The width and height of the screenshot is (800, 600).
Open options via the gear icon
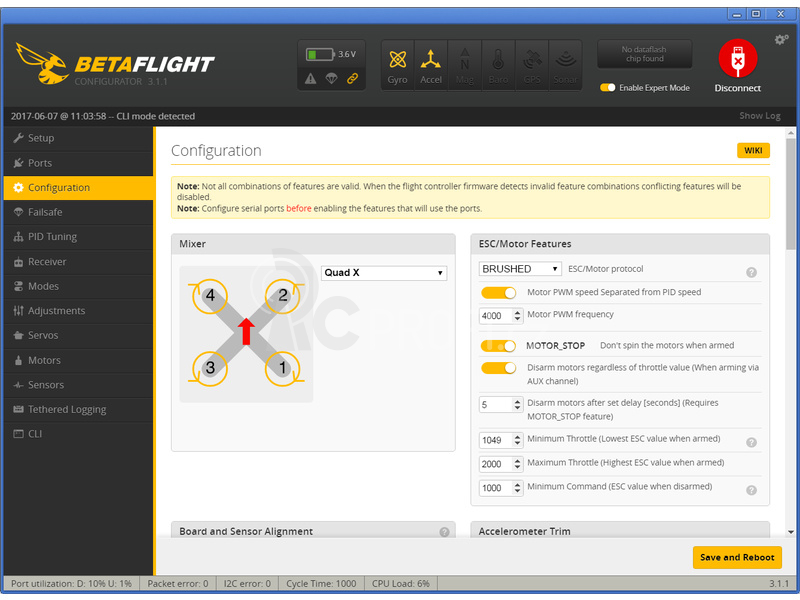point(781,39)
